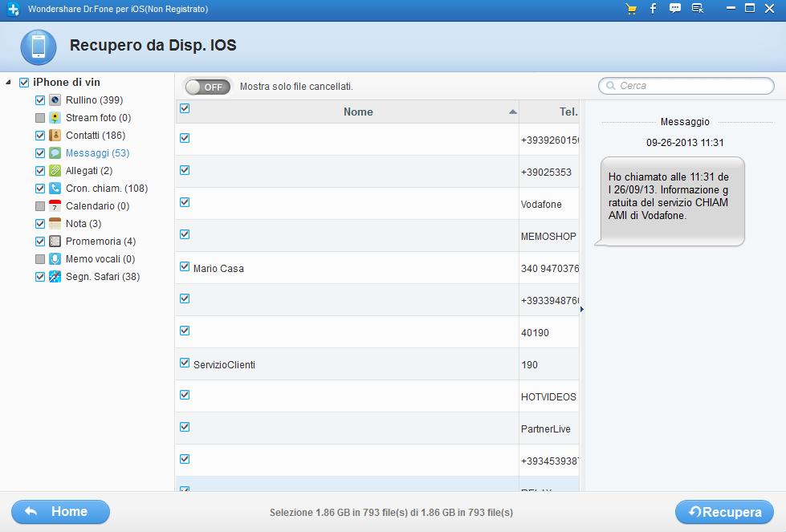This screenshot has width=786, height=532.
Task: Check the Memo vocali checkbox
Action: tap(40, 259)
